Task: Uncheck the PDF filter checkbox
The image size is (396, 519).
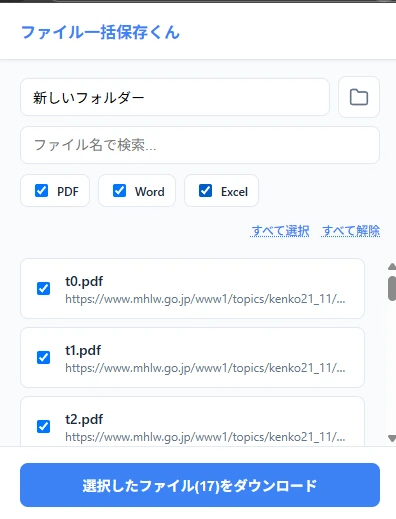Action: tap(41, 191)
